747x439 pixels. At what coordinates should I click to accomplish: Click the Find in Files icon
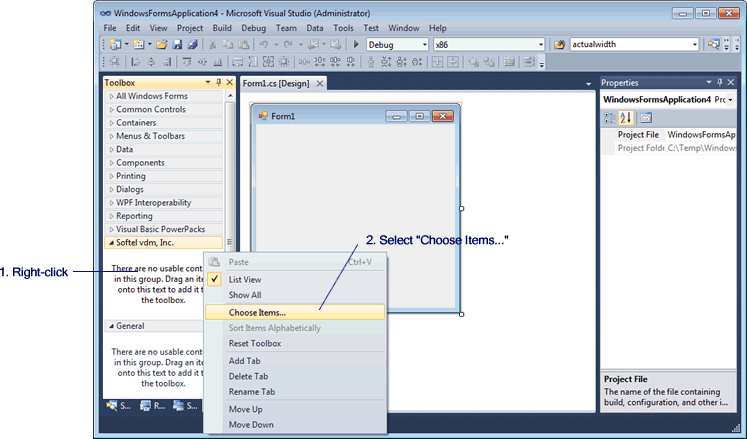pos(559,45)
